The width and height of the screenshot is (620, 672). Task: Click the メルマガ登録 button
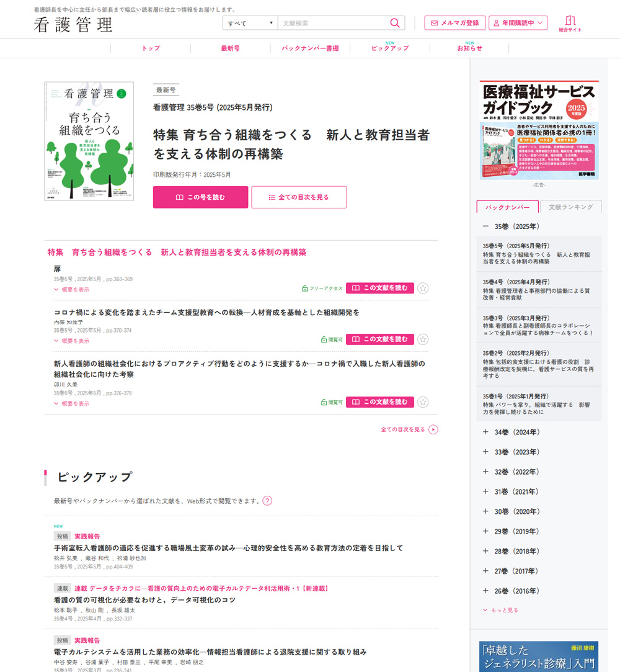(x=454, y=23)
